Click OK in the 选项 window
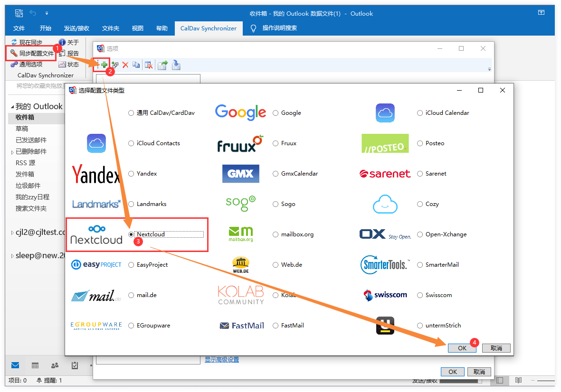561x392 pixels. coord(453,372)
